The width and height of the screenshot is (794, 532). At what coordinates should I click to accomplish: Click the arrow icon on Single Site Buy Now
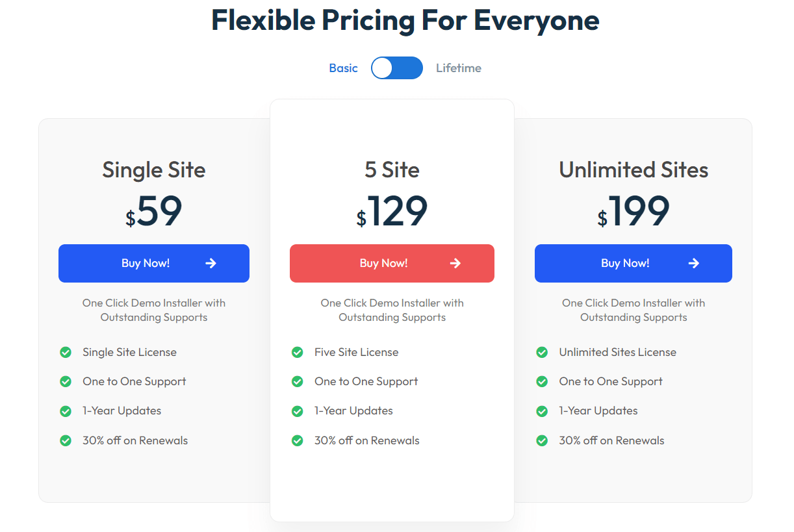(211, 263)
